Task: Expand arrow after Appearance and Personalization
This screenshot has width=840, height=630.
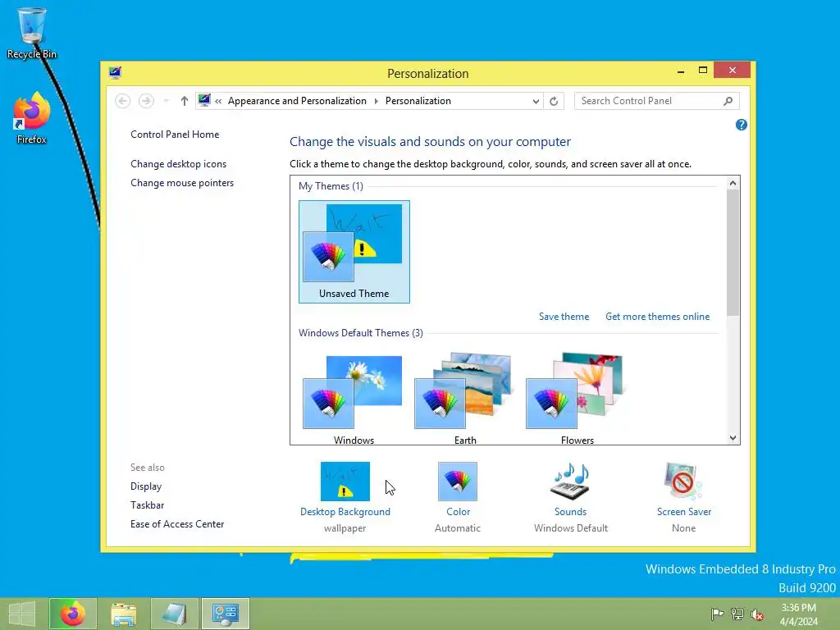Action: click(376, 101)
